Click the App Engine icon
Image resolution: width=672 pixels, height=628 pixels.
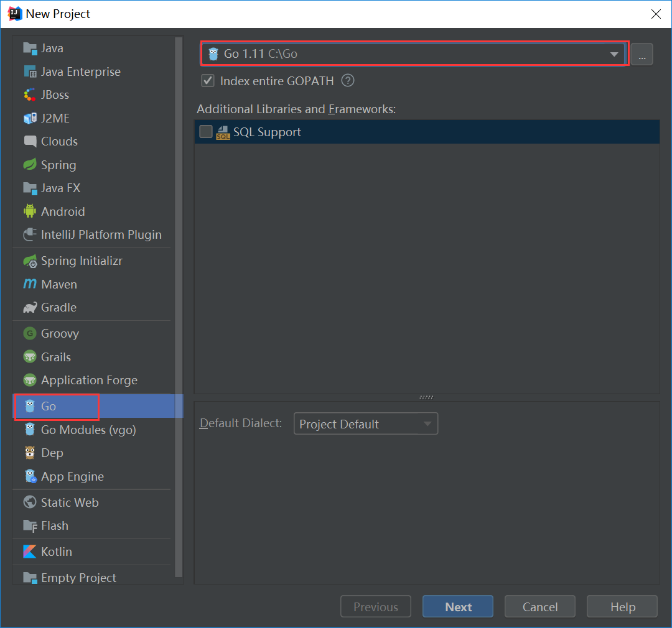pos(30,476)
